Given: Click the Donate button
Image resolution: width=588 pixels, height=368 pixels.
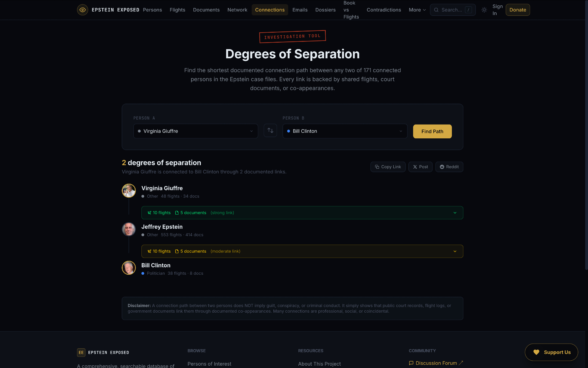Looking at the screenshot, I should point(517,10).
